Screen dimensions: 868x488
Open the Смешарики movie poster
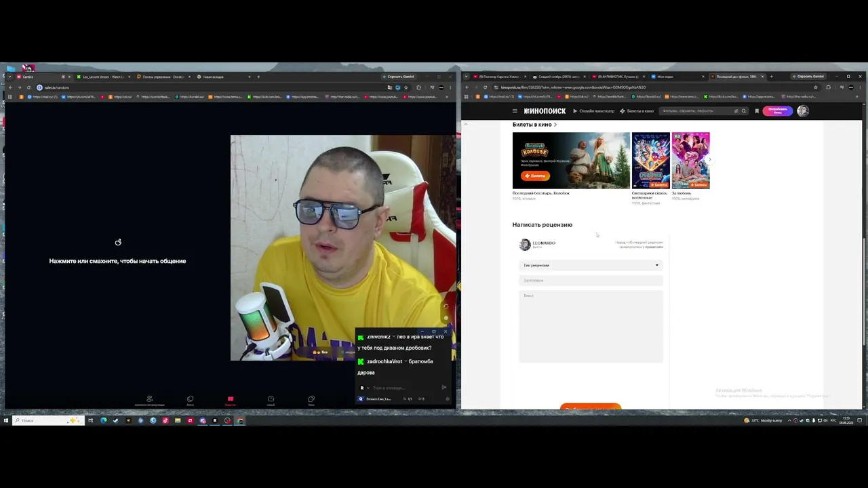[x=651, y=160]
